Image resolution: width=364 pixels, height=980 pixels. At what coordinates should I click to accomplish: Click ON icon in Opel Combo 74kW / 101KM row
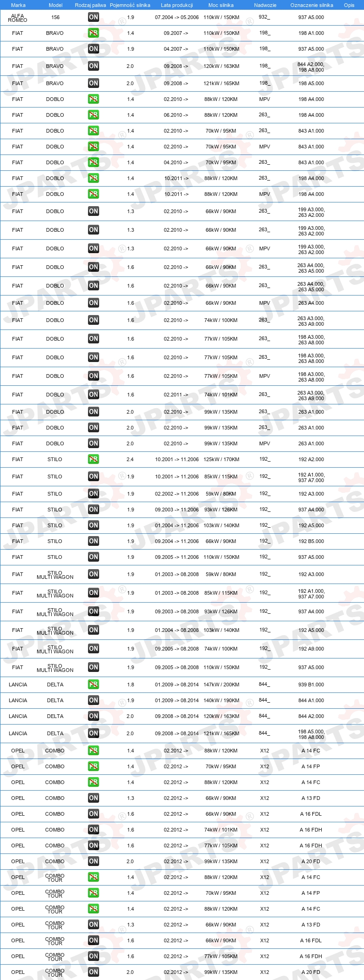pyautogui.click(x=94, y=830)
